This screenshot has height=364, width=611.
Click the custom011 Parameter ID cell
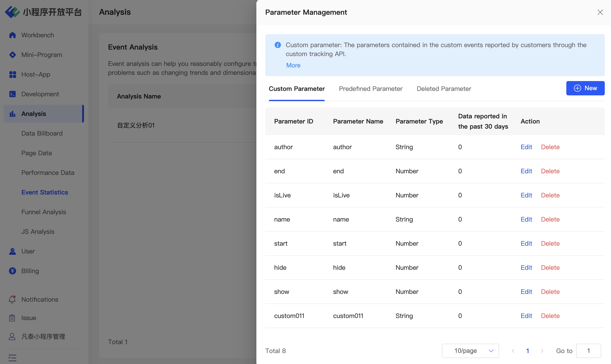point(289,316)
